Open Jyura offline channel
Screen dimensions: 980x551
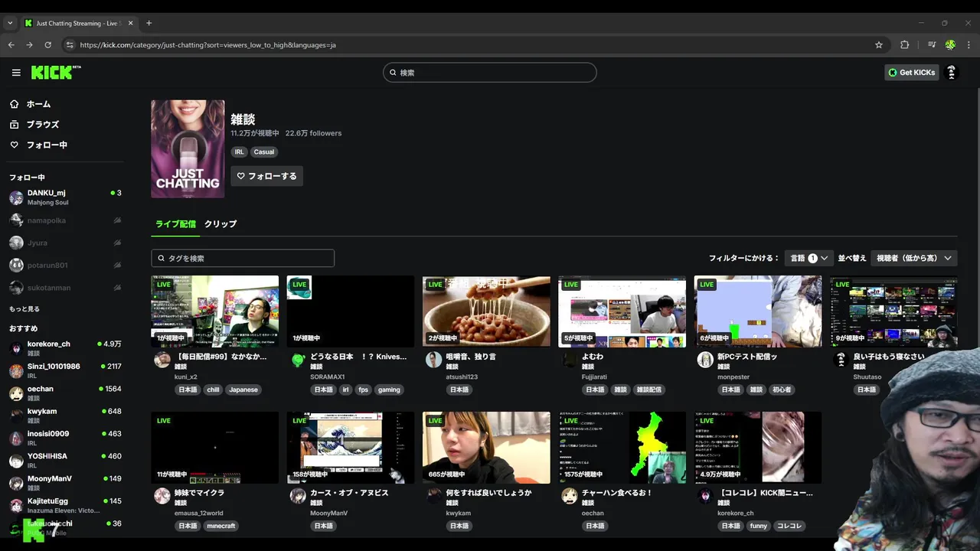[x=64, y=243]
